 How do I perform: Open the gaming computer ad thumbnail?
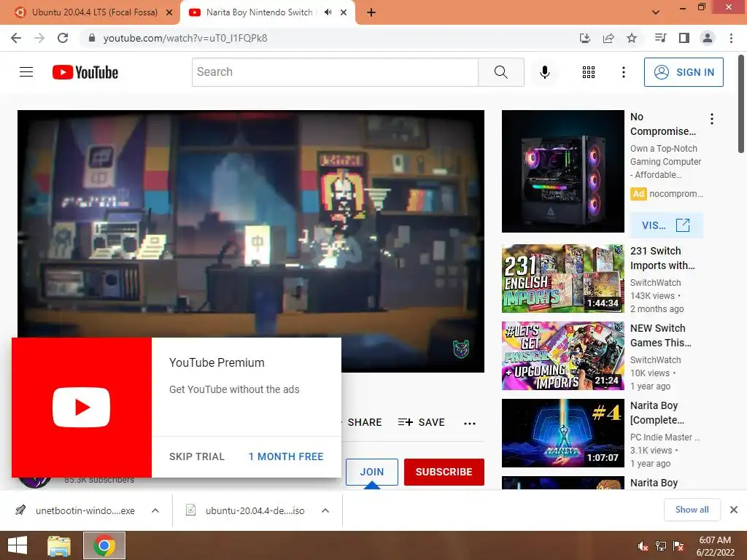562,171
